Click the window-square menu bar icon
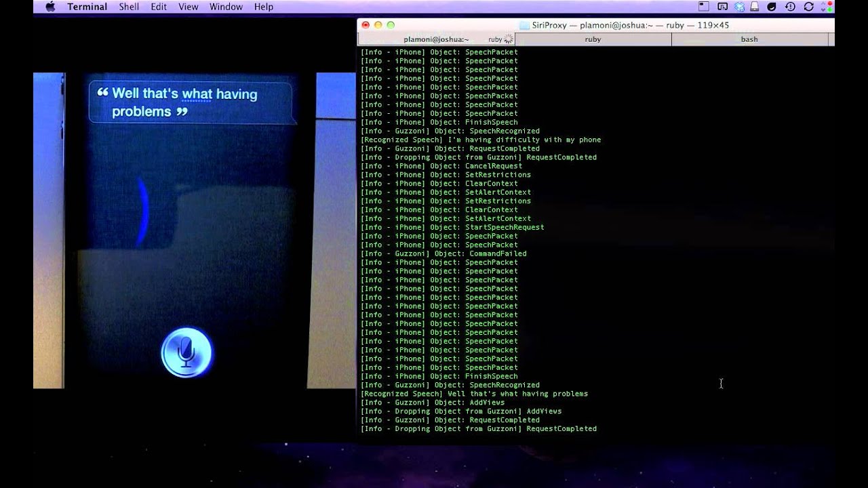 click(x=704, y=7)
